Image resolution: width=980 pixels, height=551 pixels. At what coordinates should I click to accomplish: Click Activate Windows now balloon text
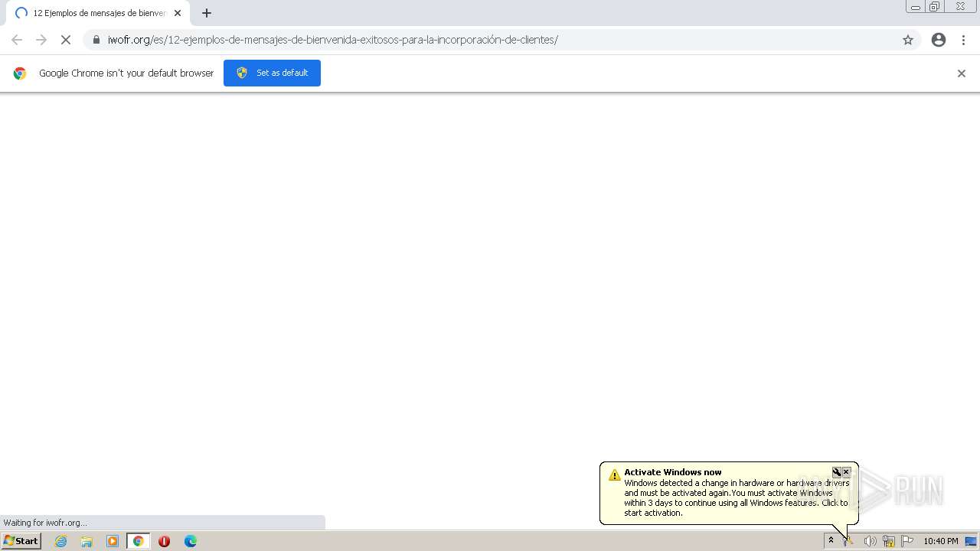673,472
